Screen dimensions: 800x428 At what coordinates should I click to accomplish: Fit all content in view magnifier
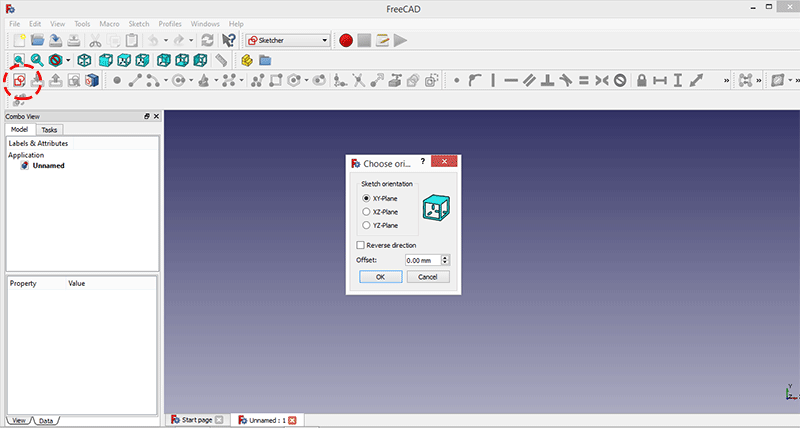point(19,60)
